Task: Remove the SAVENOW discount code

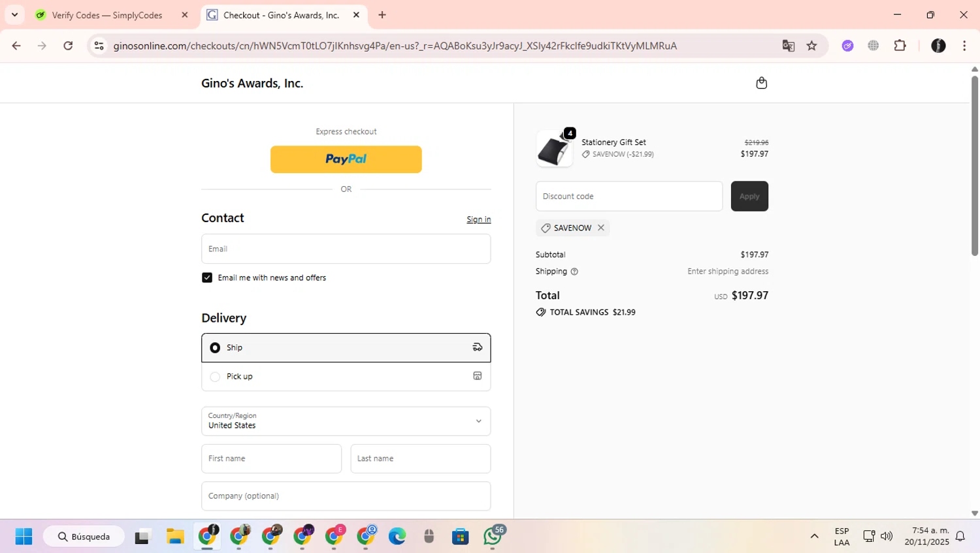Action: point(601,228)
